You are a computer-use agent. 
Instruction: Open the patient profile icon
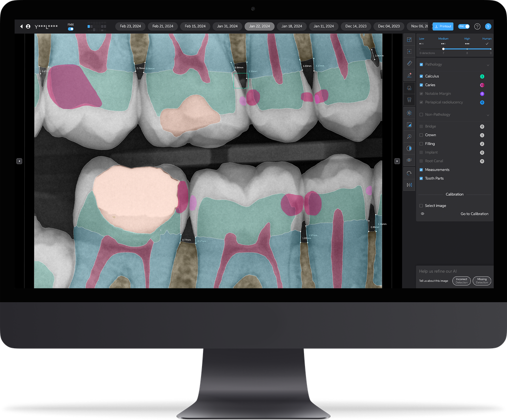tap(28, 27)
